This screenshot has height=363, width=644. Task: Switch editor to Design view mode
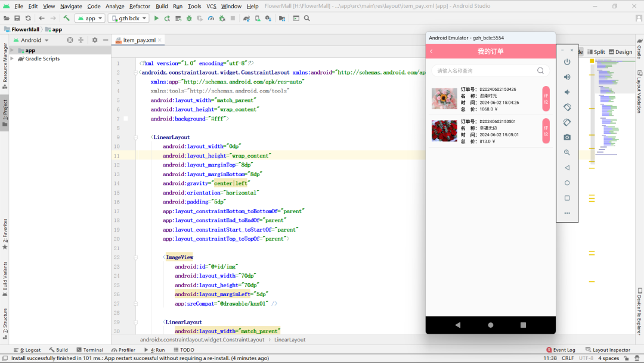click(x=621, y=52)
